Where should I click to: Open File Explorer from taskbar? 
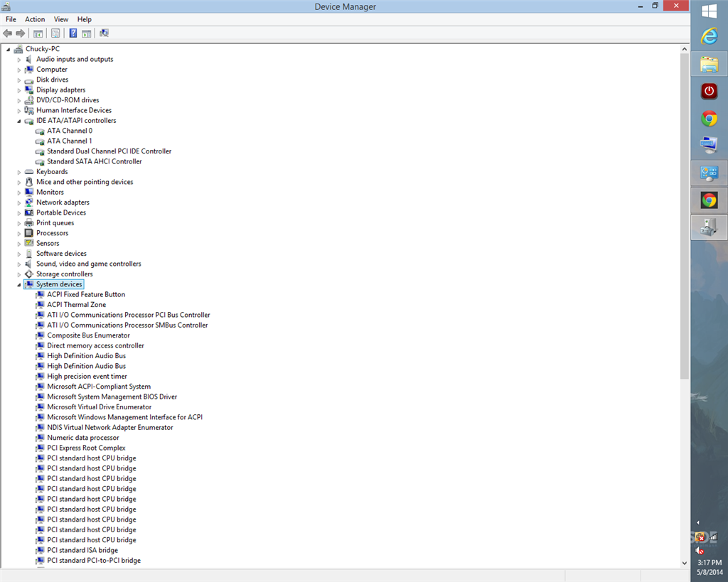click(709, 64)
